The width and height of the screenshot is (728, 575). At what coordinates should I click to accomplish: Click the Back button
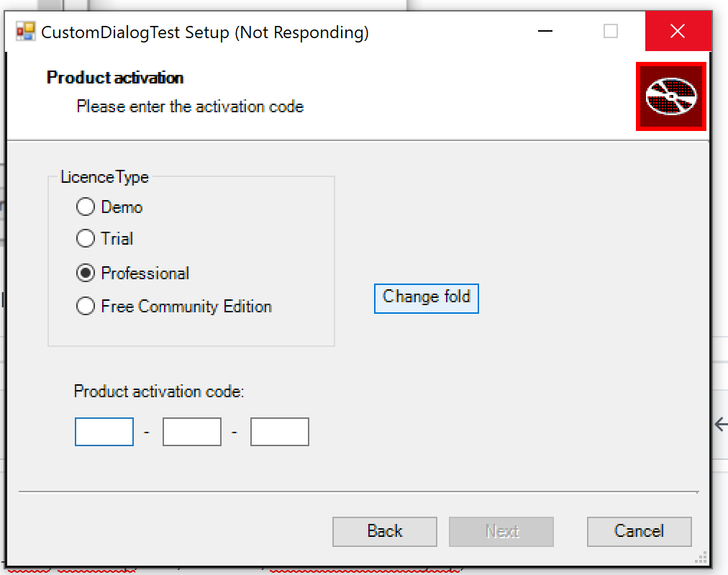384,531
